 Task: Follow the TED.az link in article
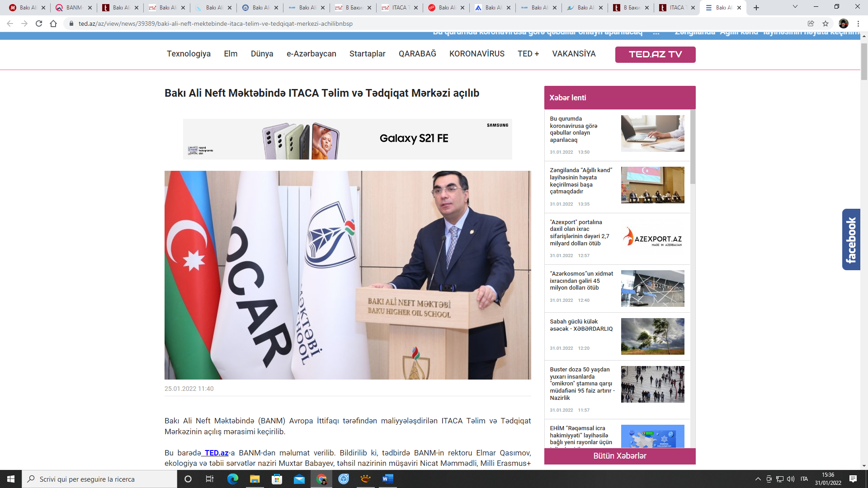(x=216, y=453)
